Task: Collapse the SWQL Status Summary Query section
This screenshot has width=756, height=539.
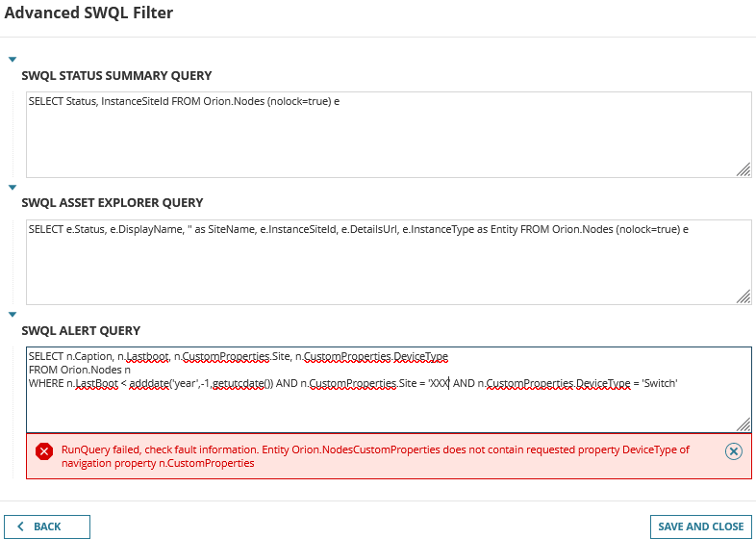Action: [13, 60]
